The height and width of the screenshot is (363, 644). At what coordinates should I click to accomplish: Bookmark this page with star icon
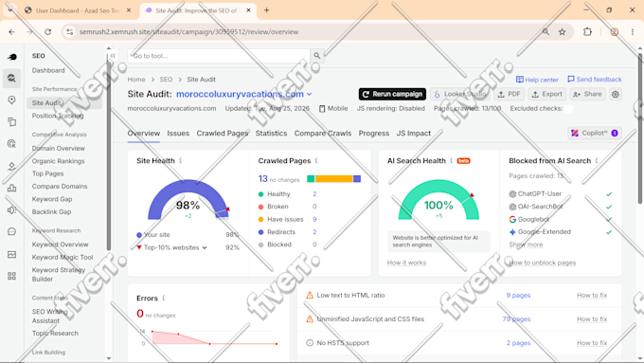point(563,31)
